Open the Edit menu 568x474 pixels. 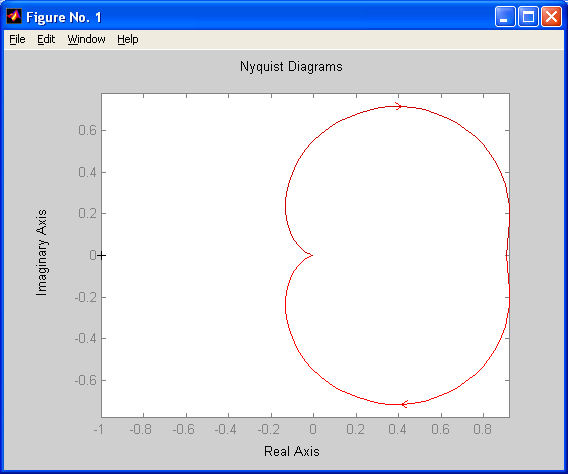46,39
